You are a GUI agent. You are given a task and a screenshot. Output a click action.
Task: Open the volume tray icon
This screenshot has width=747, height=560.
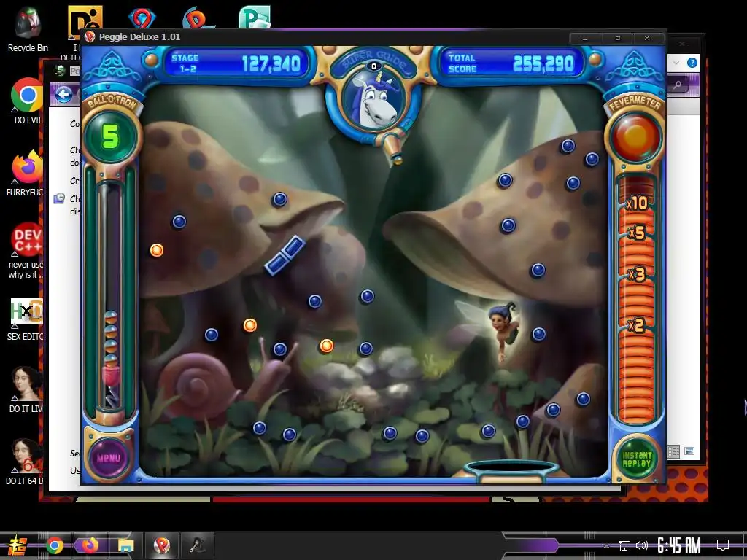[642, 545]
